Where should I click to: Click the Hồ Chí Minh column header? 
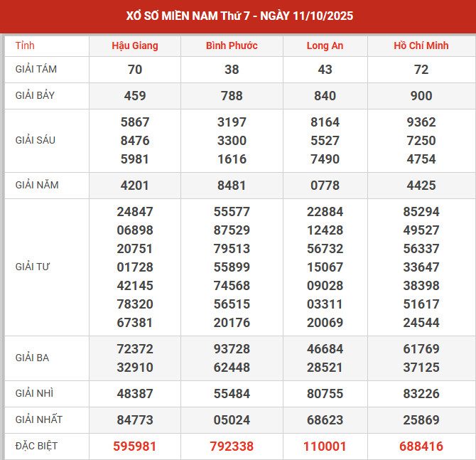[x=421, y=46]
